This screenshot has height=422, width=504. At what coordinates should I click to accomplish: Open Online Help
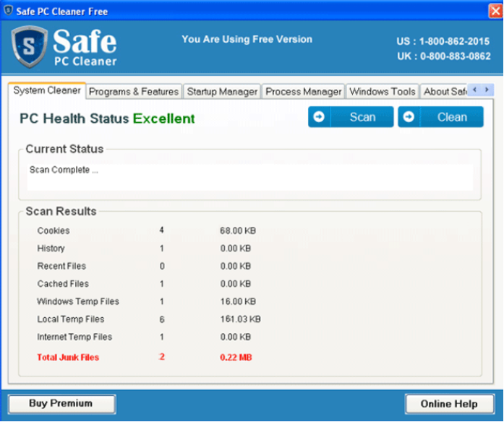tap(449, 404)
